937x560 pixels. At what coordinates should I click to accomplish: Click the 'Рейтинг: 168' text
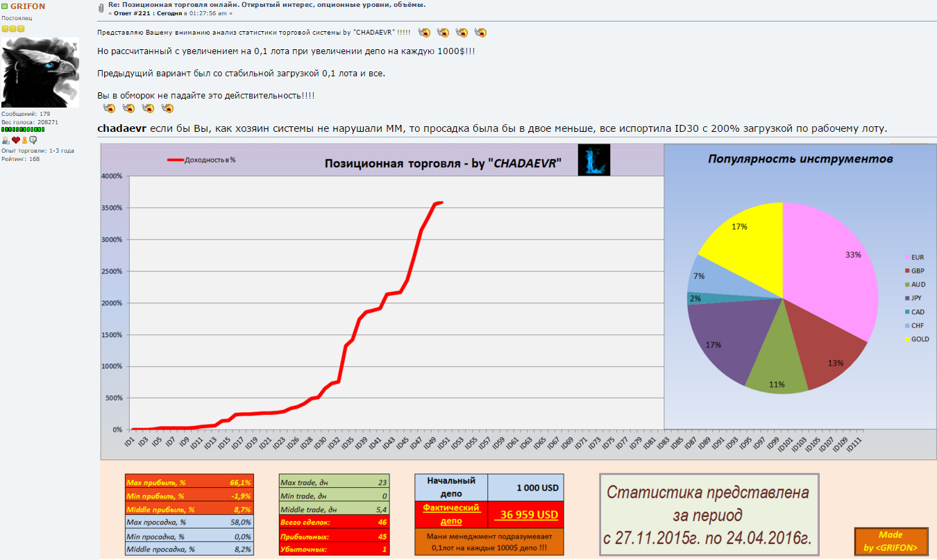tap(21, 159)
